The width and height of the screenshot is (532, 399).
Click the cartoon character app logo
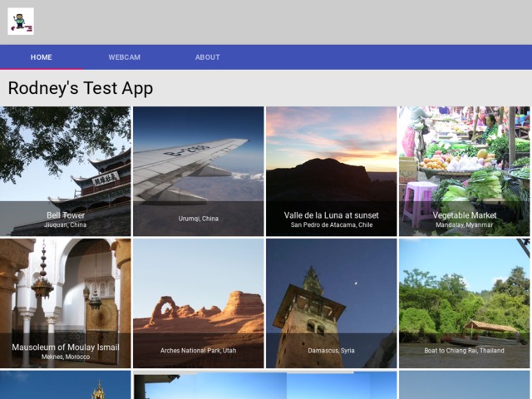pyautogui.click(x=21, y=22)
